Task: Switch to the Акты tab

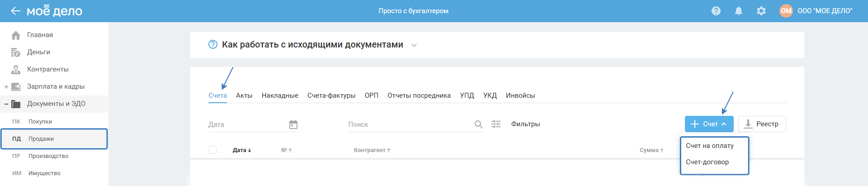Action: 244,95
